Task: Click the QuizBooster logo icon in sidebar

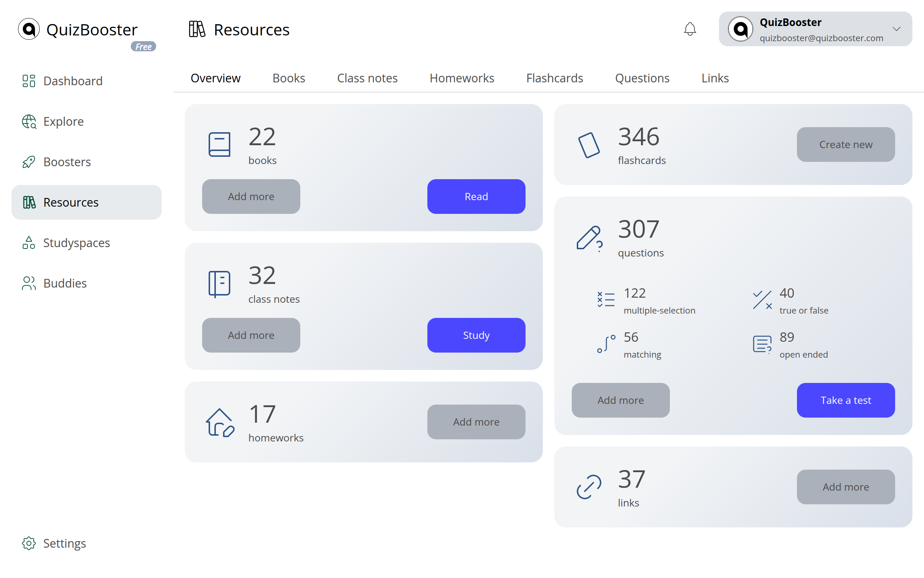Action: click(29, 29)
